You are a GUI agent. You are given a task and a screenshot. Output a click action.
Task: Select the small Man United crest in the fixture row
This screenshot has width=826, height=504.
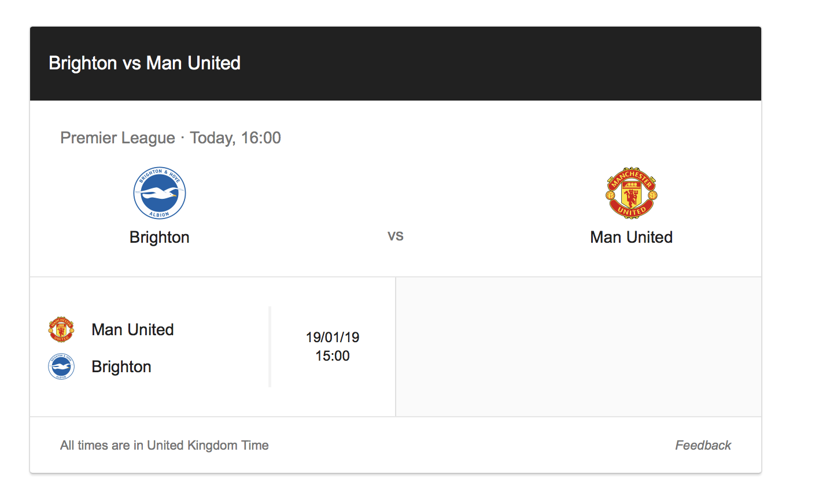coord(61,329)
